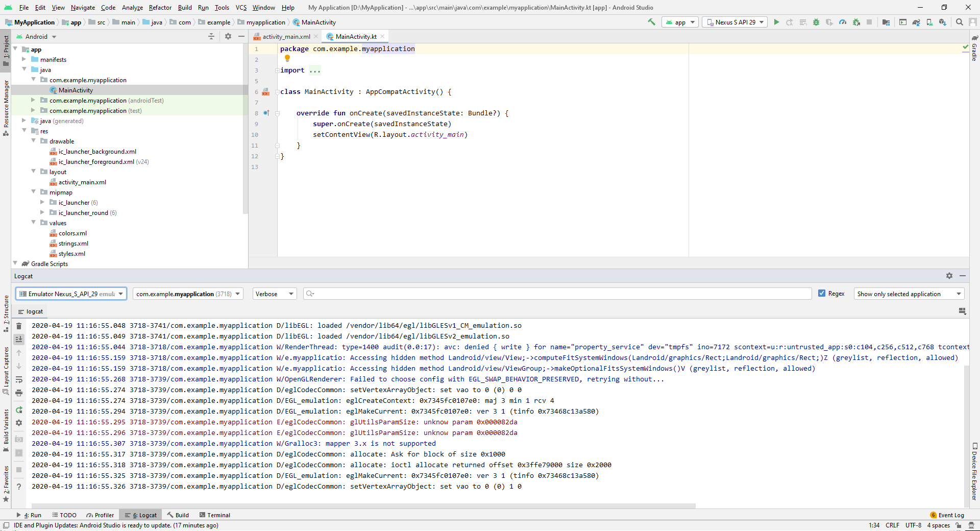Open the Event Log button
The width and height of the screenshot is (980, 531).
pyautogui.click(x=947, y=515)
